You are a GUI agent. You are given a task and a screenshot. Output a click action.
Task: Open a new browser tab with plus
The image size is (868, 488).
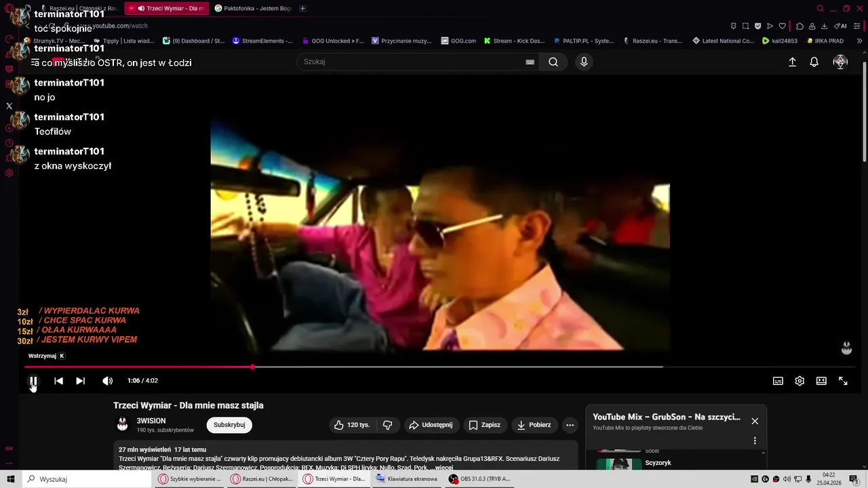(x=302, y=8)
